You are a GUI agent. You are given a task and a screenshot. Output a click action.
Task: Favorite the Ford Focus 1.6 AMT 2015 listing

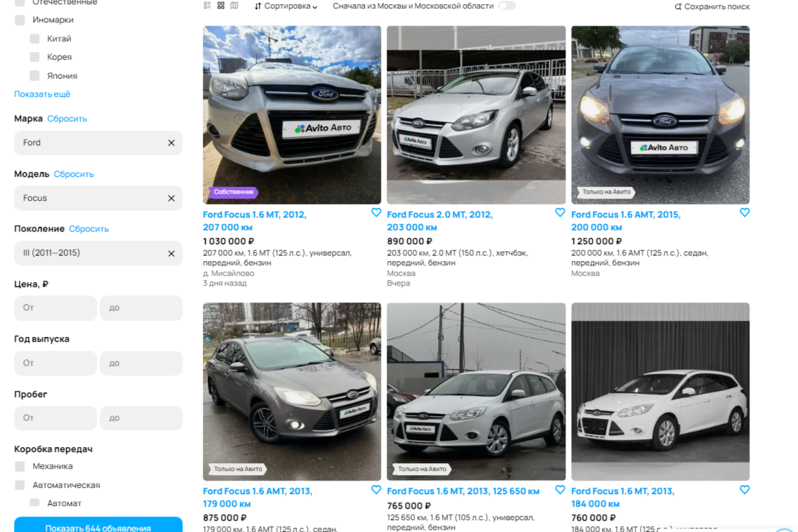[x=745, y=213]
